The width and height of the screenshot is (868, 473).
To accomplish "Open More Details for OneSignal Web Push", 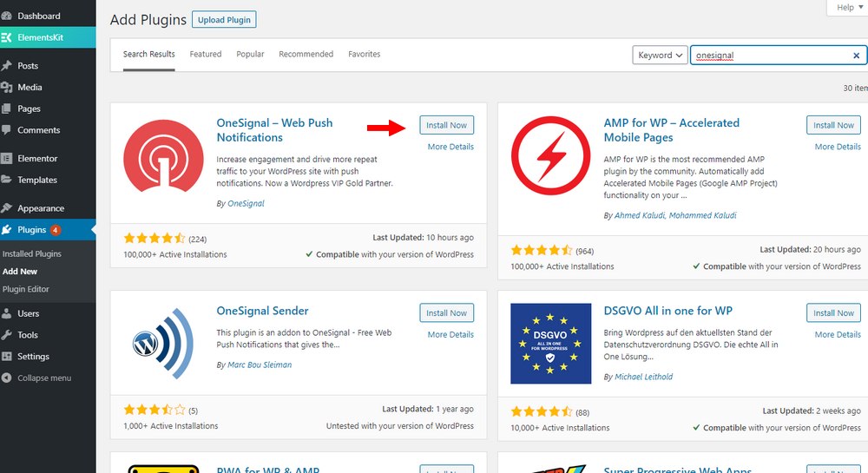I will coord(450,147).
